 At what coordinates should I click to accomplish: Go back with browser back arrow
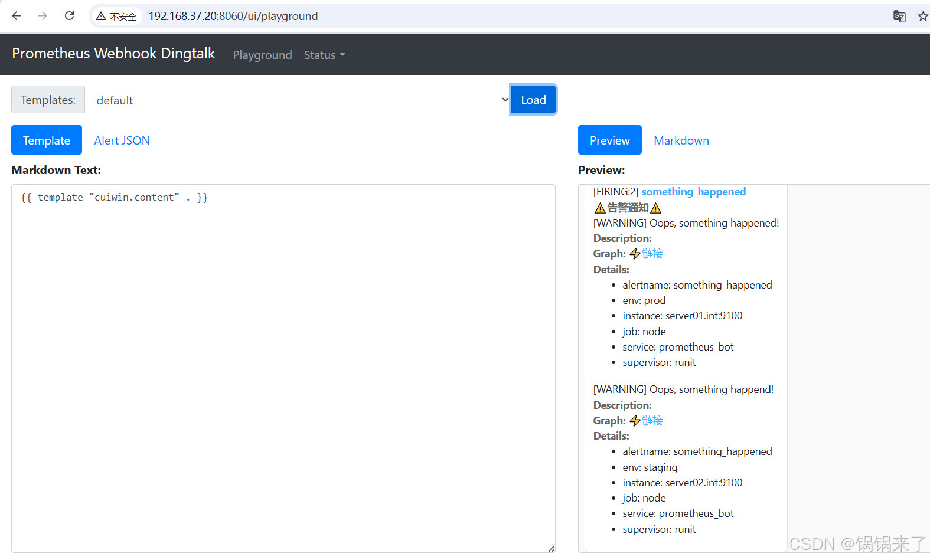point(17,16)
